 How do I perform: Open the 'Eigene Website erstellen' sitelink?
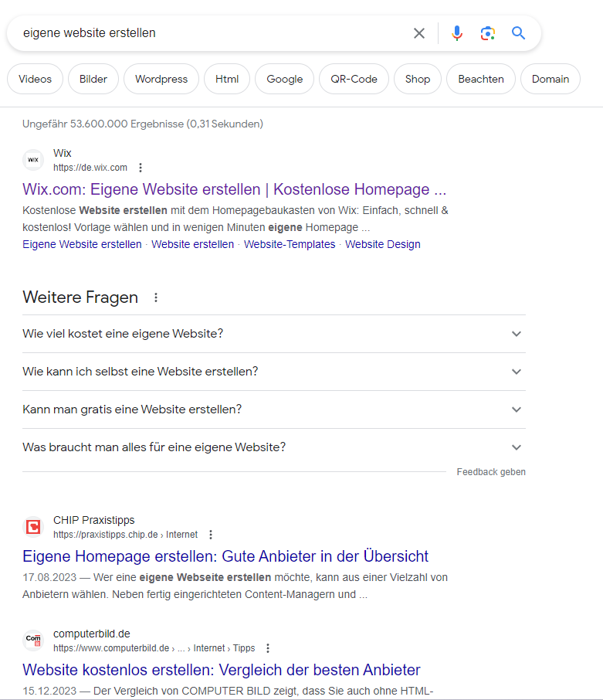tap(82, 244)
